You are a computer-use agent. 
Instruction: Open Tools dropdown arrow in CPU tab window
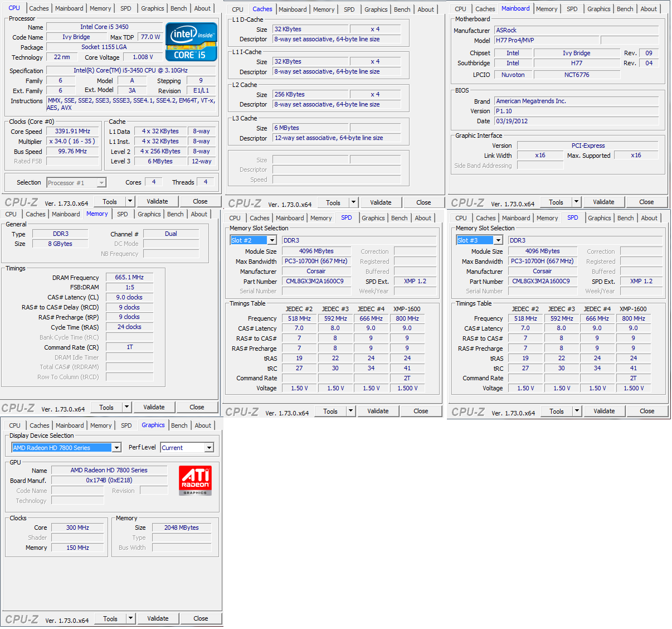[130, 201]
